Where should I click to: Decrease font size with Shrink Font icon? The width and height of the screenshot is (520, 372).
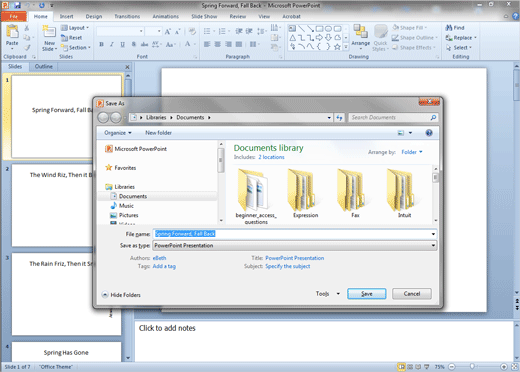pos(178,32)
